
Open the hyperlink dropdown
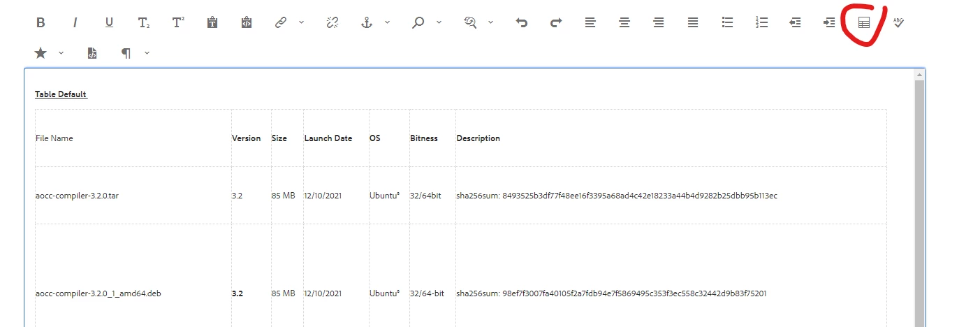301,22
